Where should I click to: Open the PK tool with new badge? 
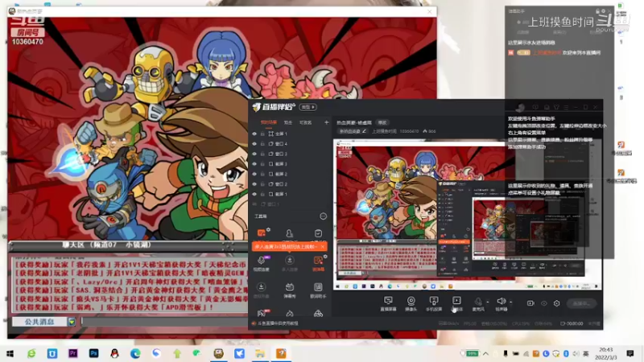tap(261, 314)
